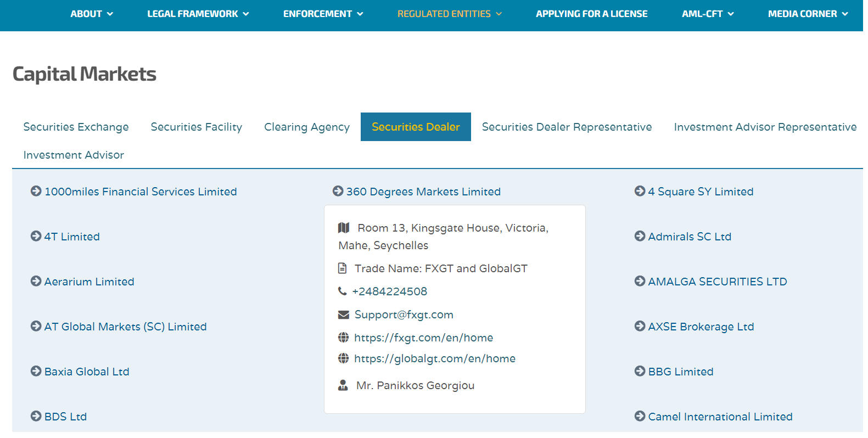Click the Support@fxgt.com email address
868x438 pixels.
(404, 315)
